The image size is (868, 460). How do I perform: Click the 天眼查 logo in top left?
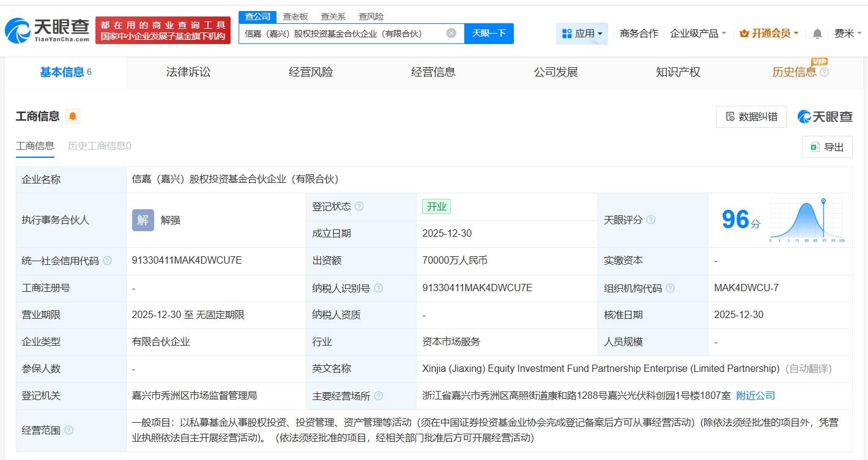pyautogui.click(x=47, y=30)
